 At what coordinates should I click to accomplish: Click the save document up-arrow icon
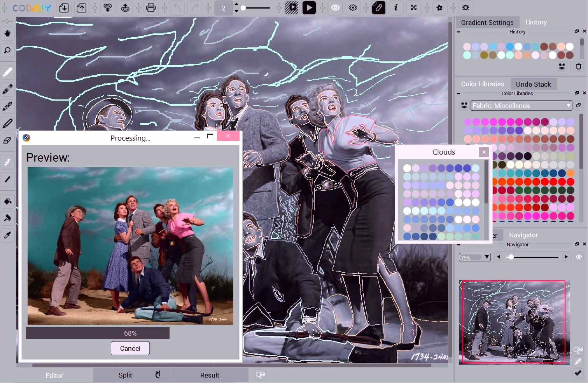(81, 8)
